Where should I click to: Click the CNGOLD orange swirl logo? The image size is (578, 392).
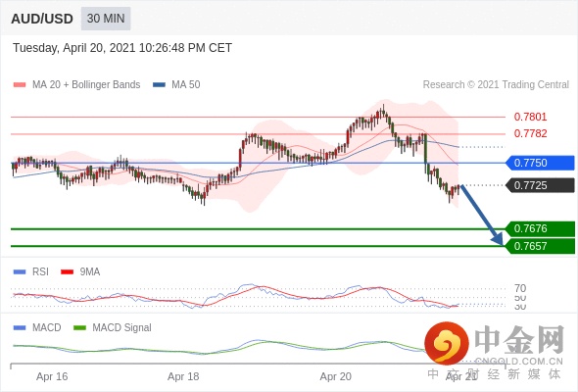pyautogui.click(x=447, y=343)
